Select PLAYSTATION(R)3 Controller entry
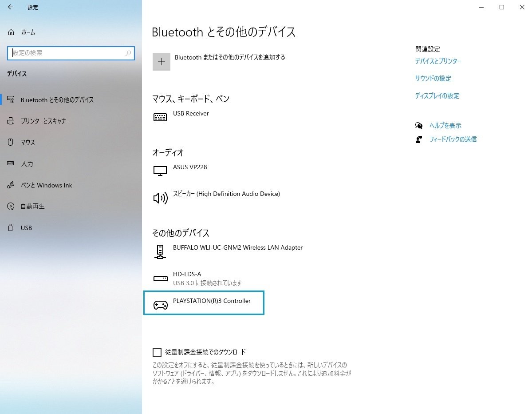This screenshot has width=532, height=414. coord(204,303)
